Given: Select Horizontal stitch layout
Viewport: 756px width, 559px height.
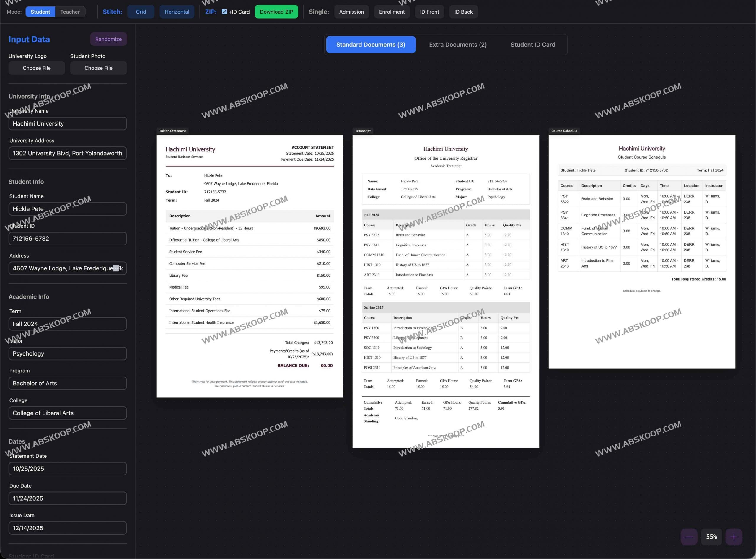Looking at the screenshot, I should point(177,12).
